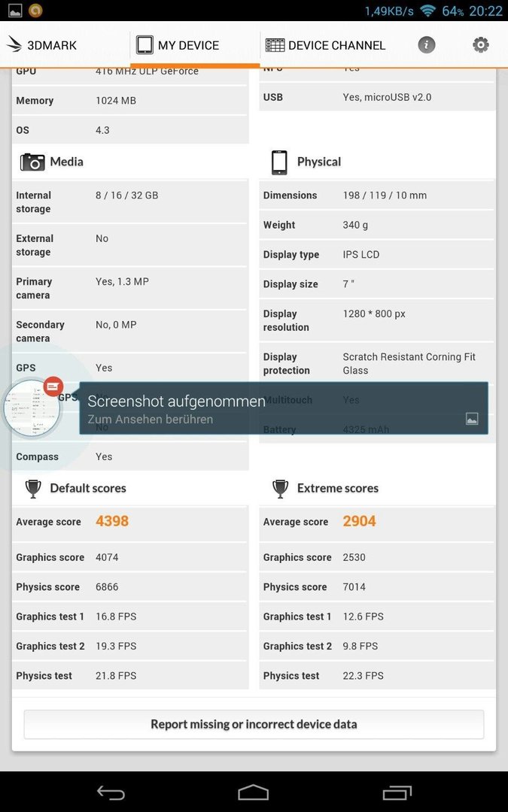
Task: Open the recent apps navigation icon
Action: (x=397, y=792)
